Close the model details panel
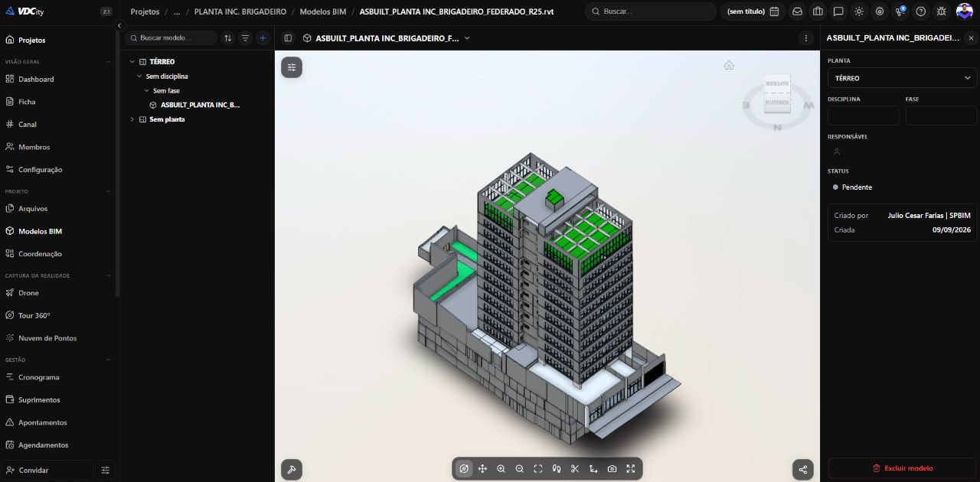This screenshot has width=980, height=482. pyautogui.click(x=971, y=37)
